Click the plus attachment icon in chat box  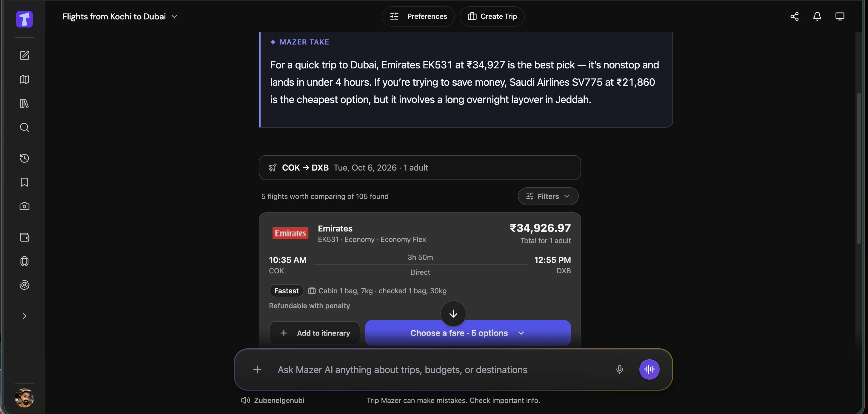pos(257,369)
